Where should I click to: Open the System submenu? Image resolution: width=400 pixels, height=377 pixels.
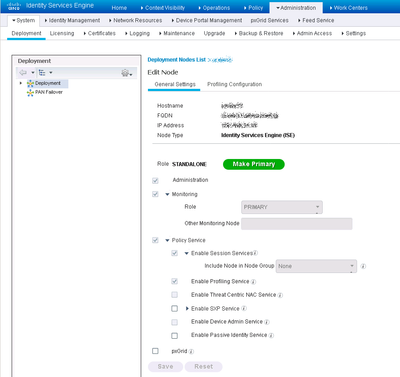coord(23,20)
